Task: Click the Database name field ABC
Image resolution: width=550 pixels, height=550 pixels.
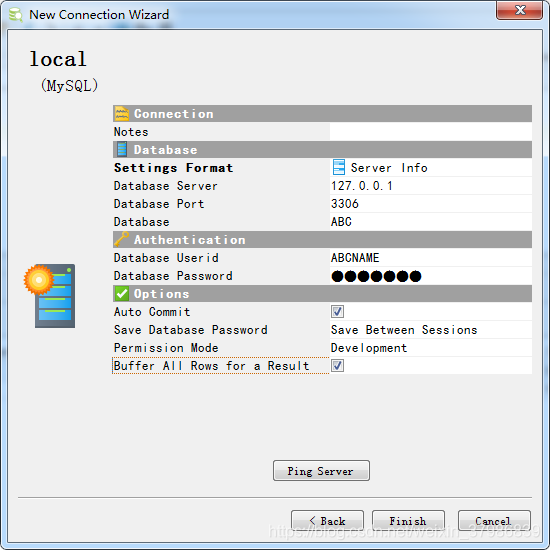Action: (431, 222)
